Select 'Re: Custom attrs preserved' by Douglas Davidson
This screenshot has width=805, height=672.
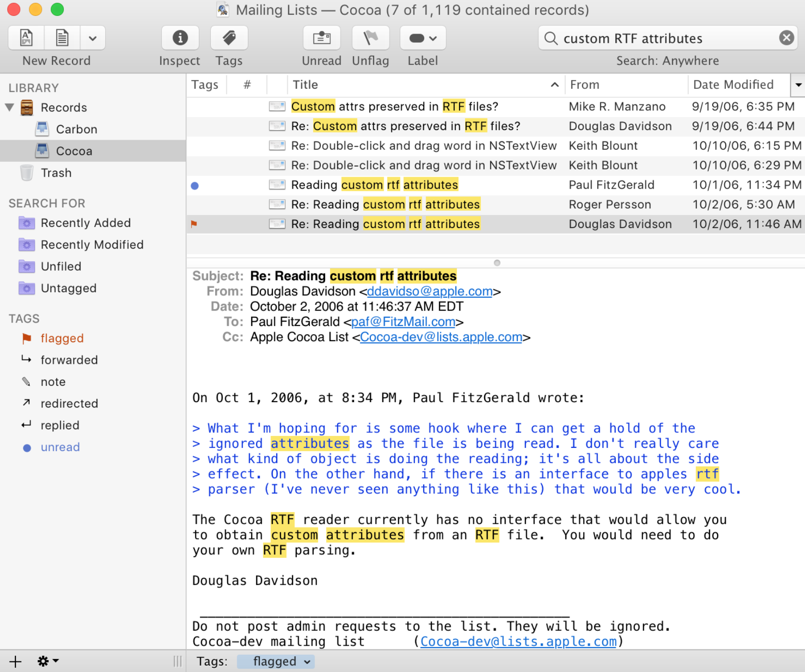point(496,126)
